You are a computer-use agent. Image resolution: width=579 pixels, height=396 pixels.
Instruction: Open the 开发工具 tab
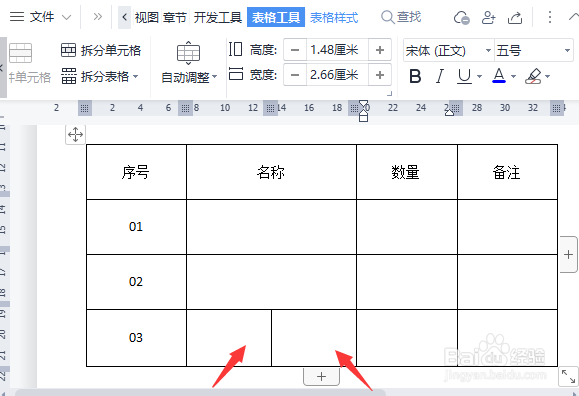tap(217, 17)
